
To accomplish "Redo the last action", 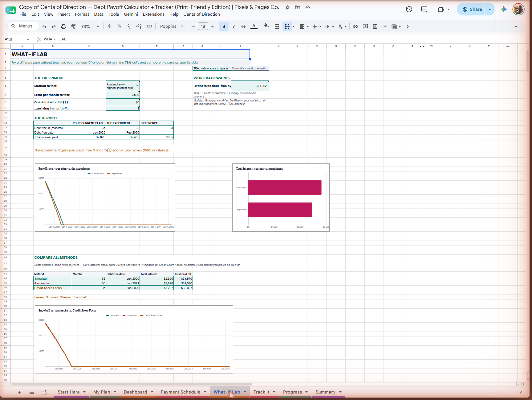I will pos(54,27).
